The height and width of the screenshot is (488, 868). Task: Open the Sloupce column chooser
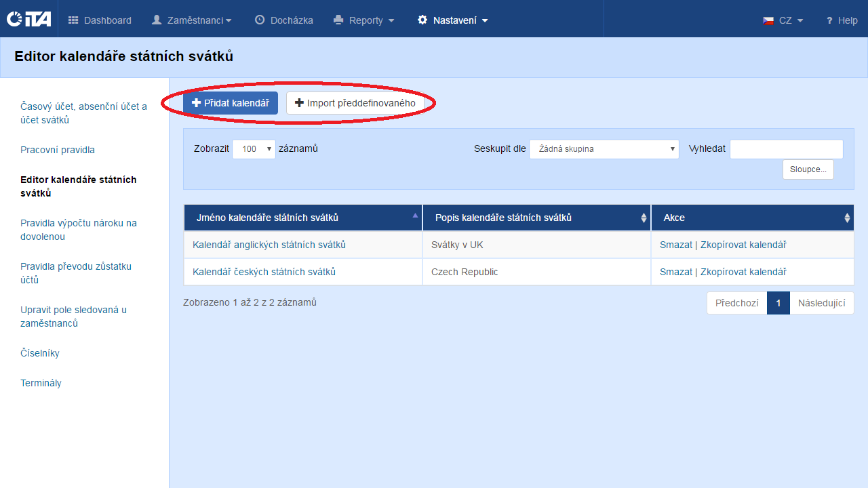click(808, 169)
